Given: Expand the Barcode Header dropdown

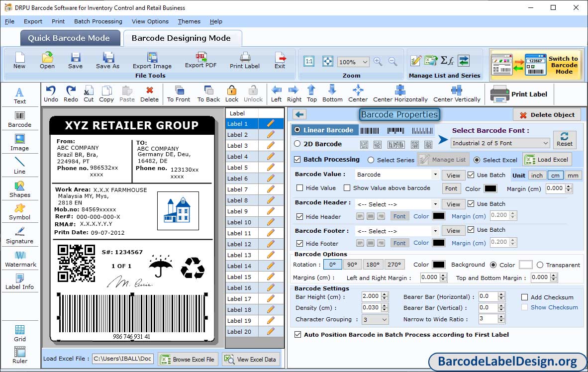Looking at the screenshot, I should [x=435, y=204].
